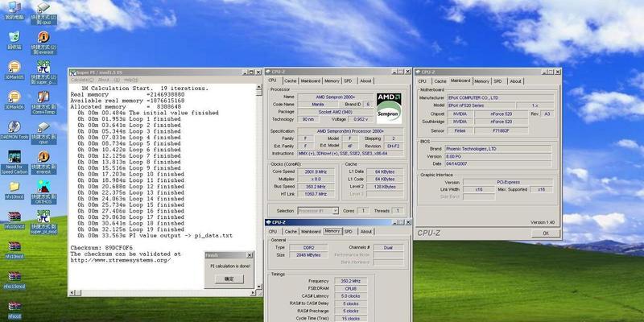
Task: Open About tab in processor CPU-Z window
Action: 365,81
